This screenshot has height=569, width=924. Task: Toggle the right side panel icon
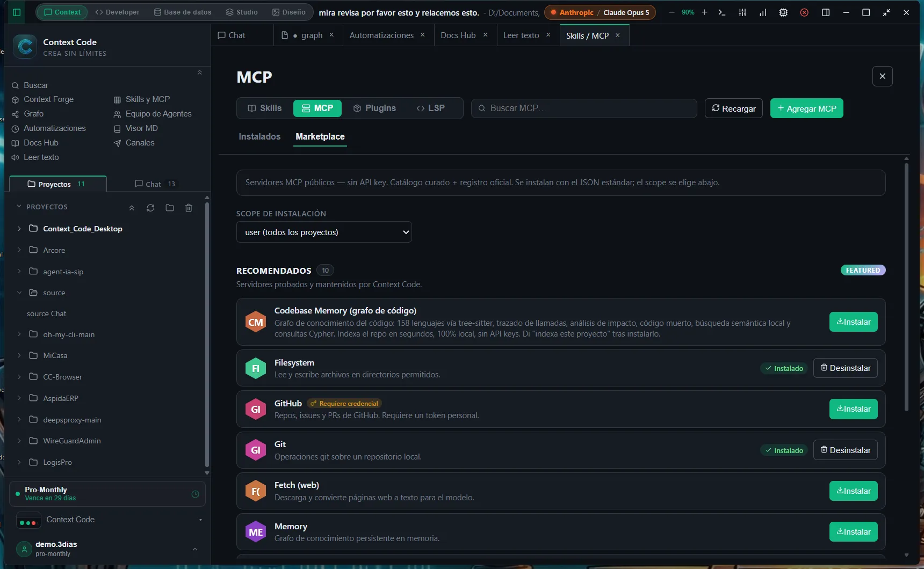[x=826, y=12]
